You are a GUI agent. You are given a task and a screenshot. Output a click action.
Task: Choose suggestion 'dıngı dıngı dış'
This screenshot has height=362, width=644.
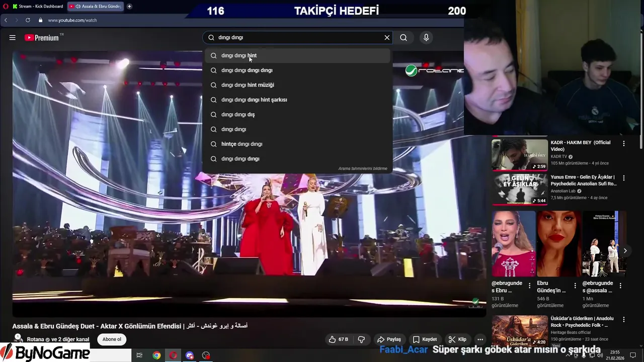click(x=297, y=115)
